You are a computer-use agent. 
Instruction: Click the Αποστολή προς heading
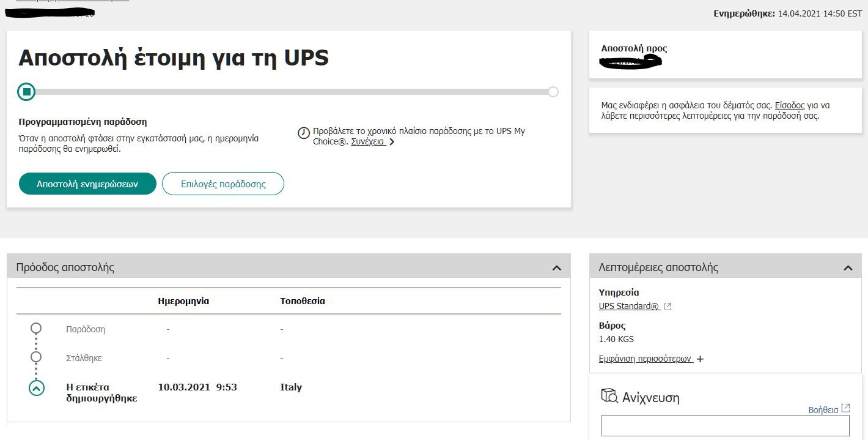(634, 48)
